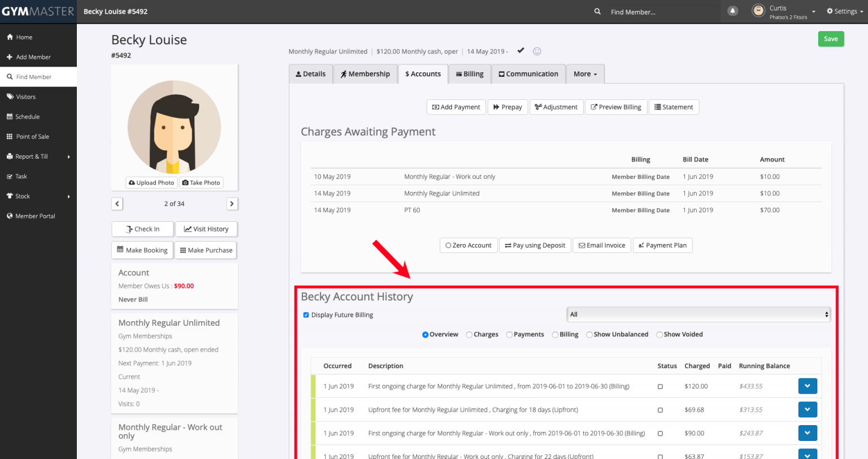
Task: Click the search magnifier icon in top bar
Action: tap(597, 11)
